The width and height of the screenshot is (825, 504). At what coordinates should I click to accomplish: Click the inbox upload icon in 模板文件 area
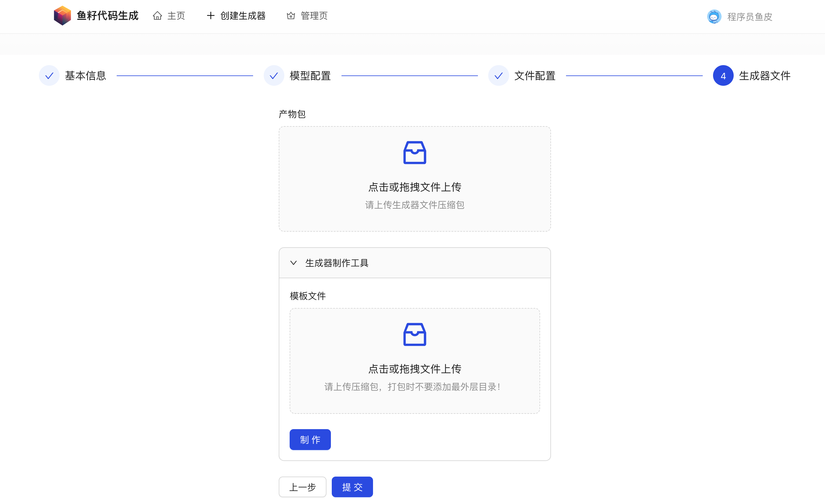pos(415,334)
